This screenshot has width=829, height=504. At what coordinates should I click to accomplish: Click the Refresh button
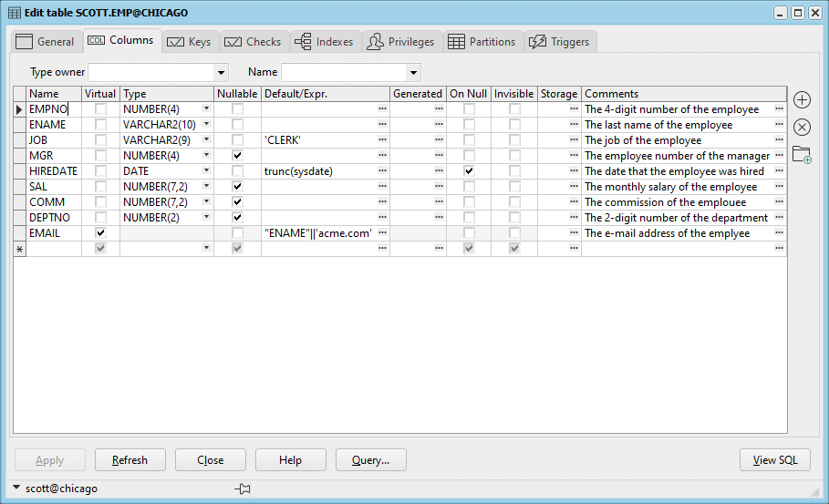(x=130, y=460)
